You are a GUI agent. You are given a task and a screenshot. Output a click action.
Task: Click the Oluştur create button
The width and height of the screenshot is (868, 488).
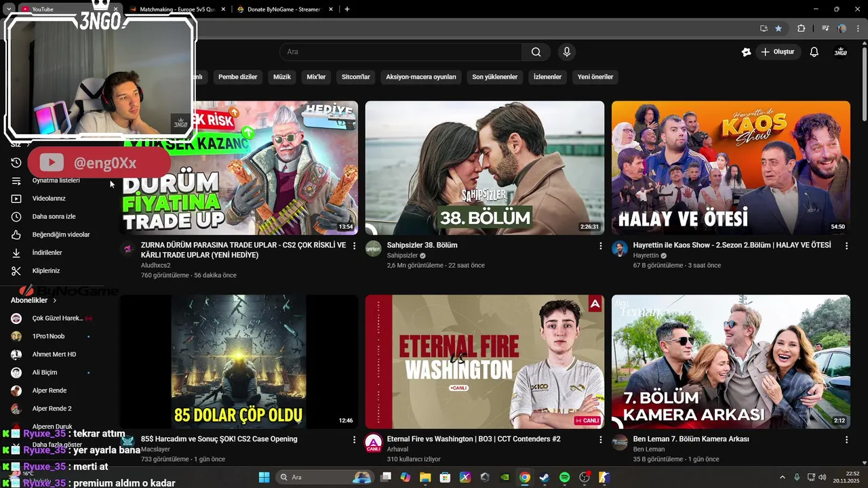pyautogui.click(x=777, y=52)
